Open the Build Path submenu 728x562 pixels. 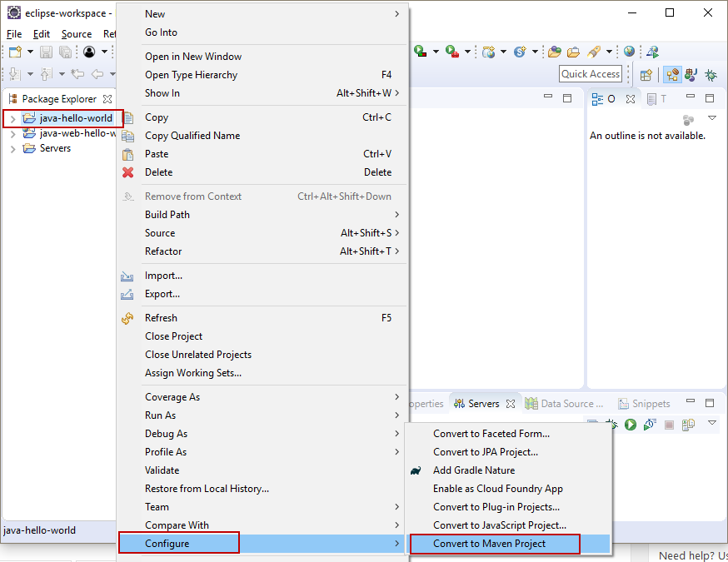(x=167, y=215)
